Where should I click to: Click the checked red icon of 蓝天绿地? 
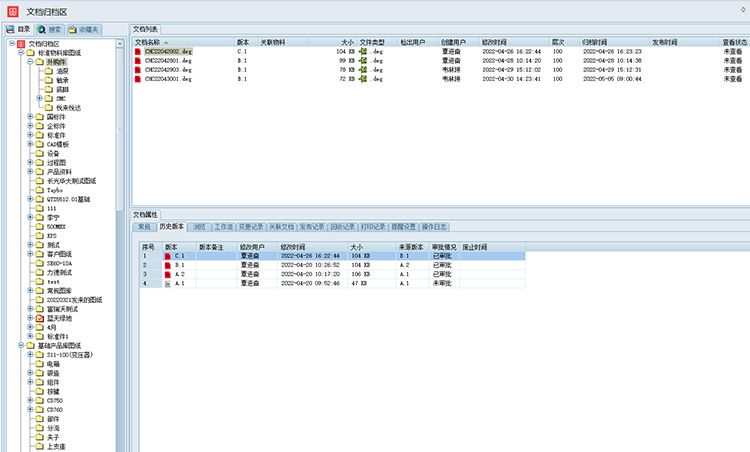(x=40, y=318)
